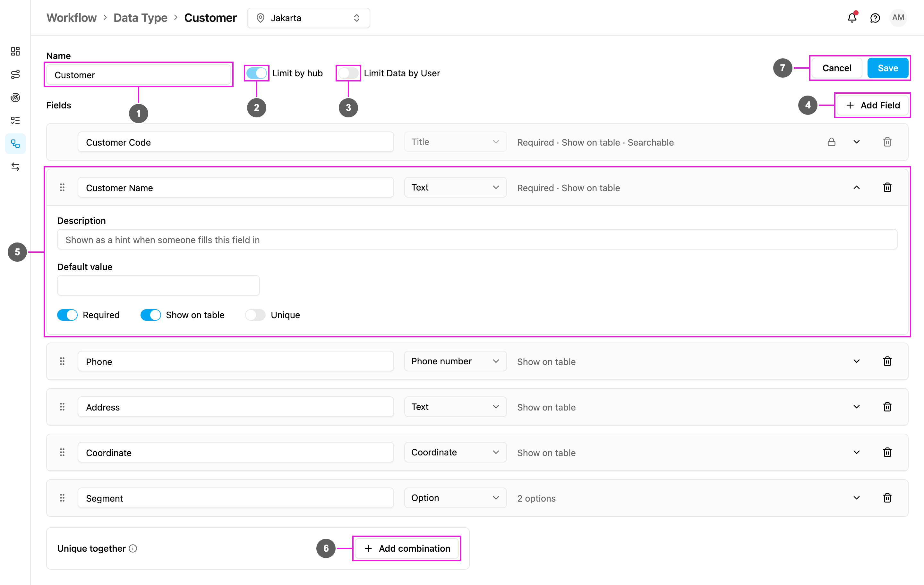924x585 pixels.
Task: Click the Save button
Action: pyautogui.click(x=888, y=68)
